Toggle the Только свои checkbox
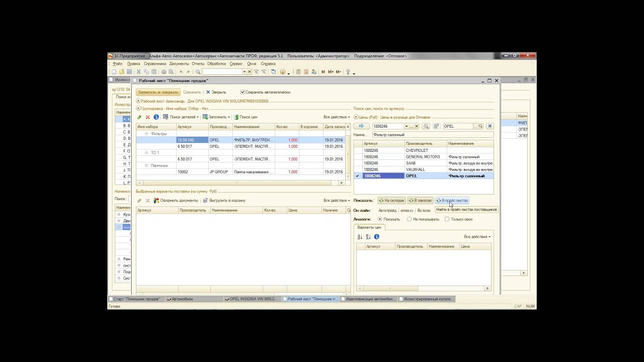 [x=447, y=219]
